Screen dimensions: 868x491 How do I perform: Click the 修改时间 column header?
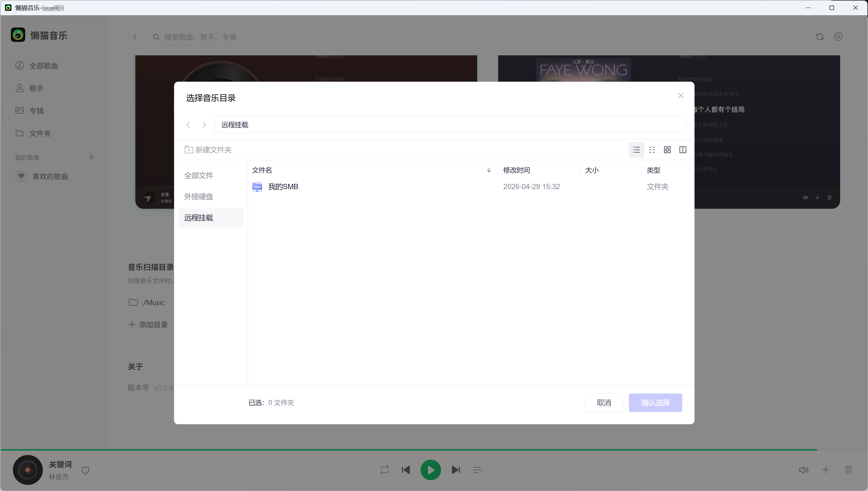pyautogui.click(x=517, y=170)
